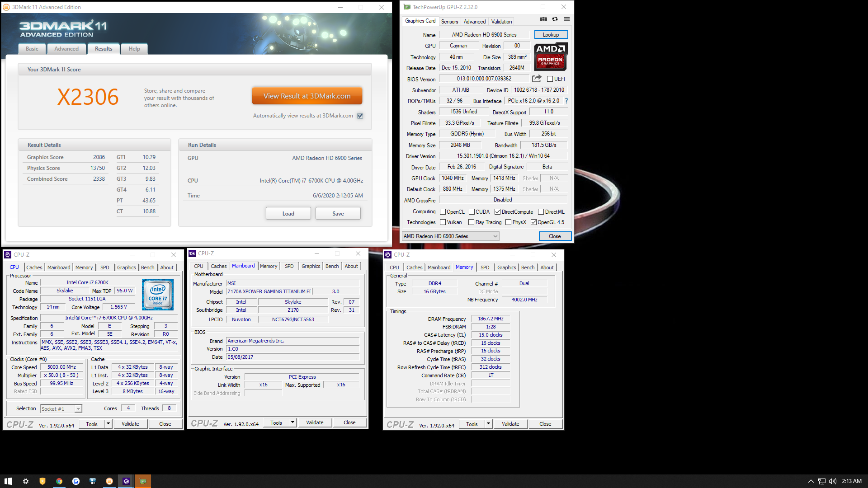Toggle the OpenCL checkbox
The width and height of the screenshot is (868, 488).
[x=443, y=212]
